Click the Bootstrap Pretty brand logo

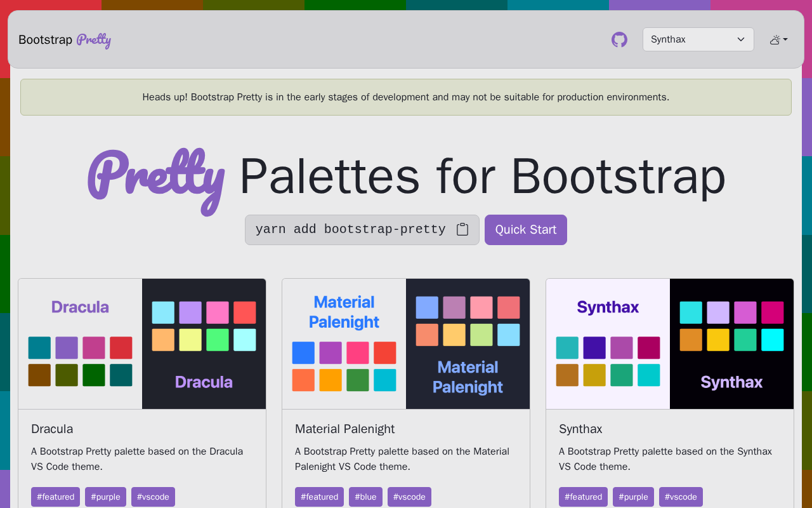(x=65, y=39)
